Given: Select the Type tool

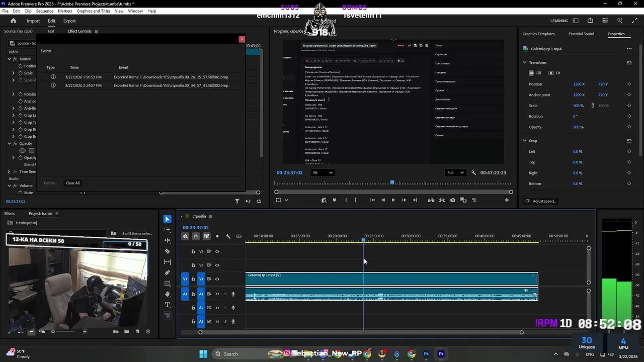Looking at the screenshot, I should [168, 305].
